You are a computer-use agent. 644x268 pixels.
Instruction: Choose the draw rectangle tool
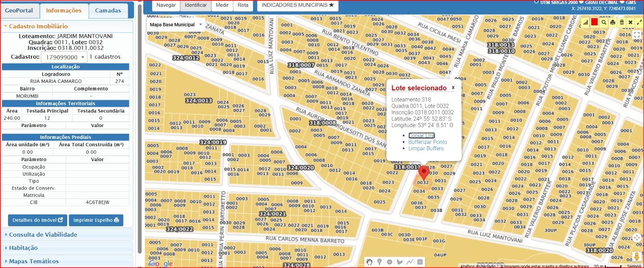420,262
